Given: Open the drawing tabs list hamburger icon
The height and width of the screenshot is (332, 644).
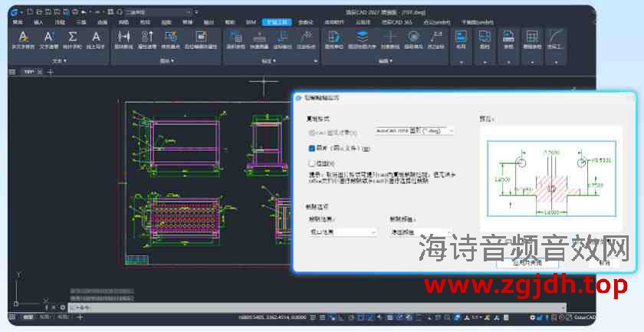Looking at the screenshot, I should tap(12, 72).
